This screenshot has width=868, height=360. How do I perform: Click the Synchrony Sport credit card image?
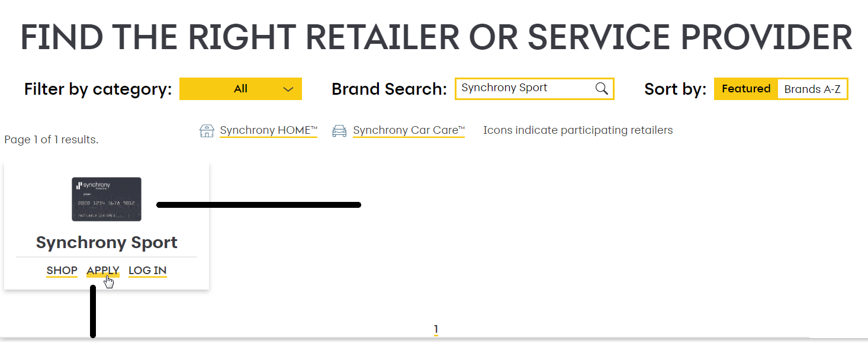107,200
